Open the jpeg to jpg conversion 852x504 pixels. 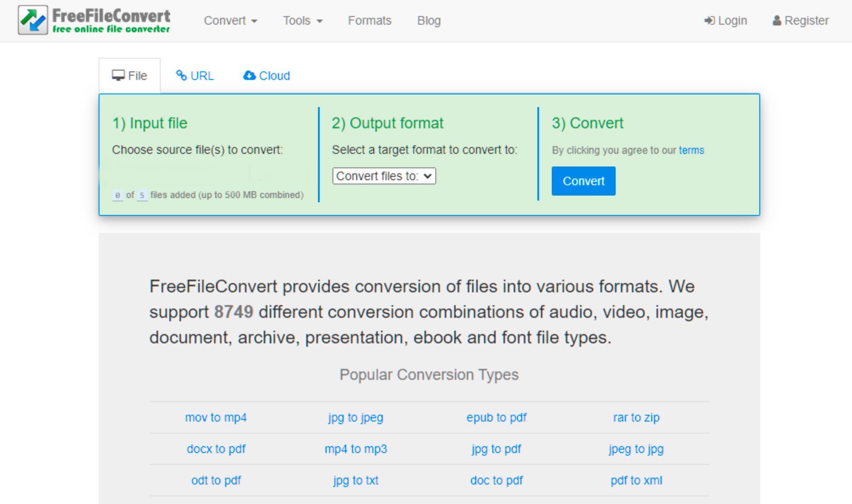click(x=636, y=449)
